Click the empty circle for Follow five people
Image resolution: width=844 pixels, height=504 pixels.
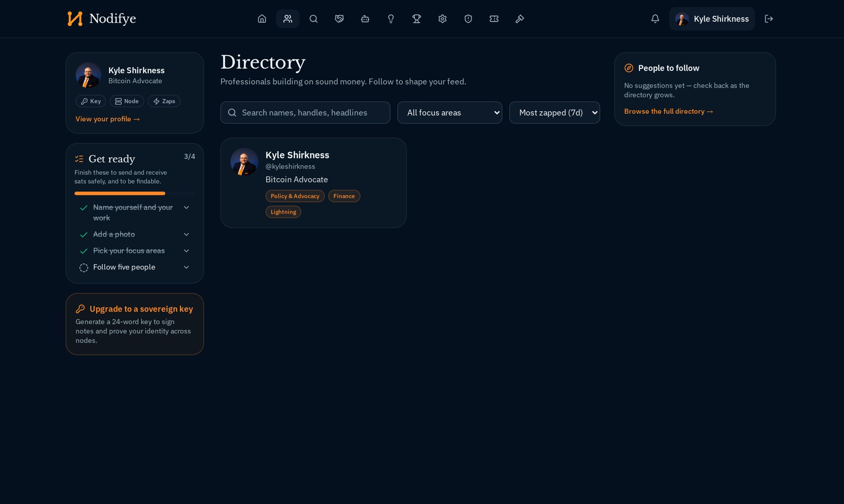click(x=83, y=268)
